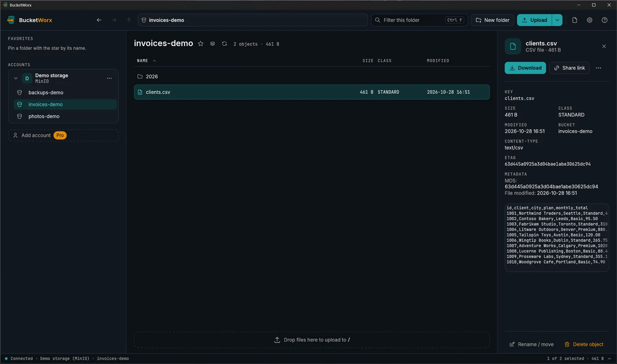Sort by the Class column header
Screen dimensions: 617x364
[x=384, y=61]
